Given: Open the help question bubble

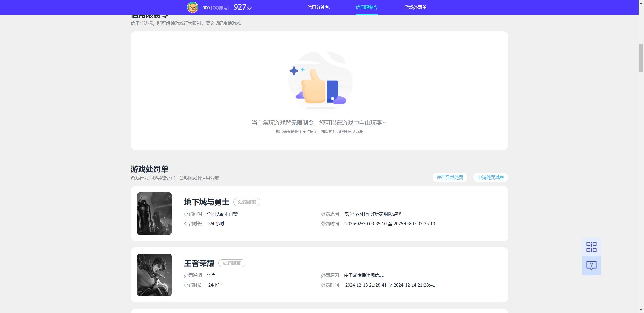Looking at the screenshot, I should 591,265.
